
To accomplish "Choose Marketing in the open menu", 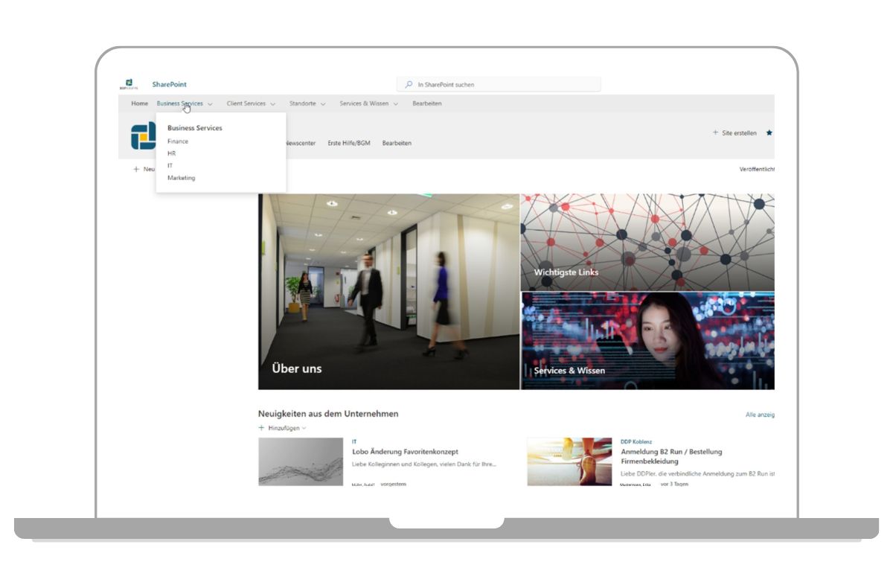I will 182,178.
